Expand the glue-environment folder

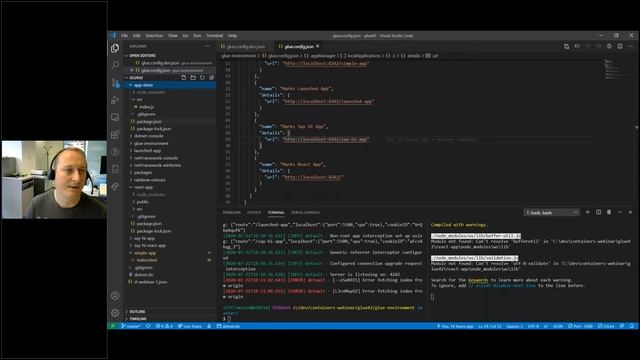[171, 143]
